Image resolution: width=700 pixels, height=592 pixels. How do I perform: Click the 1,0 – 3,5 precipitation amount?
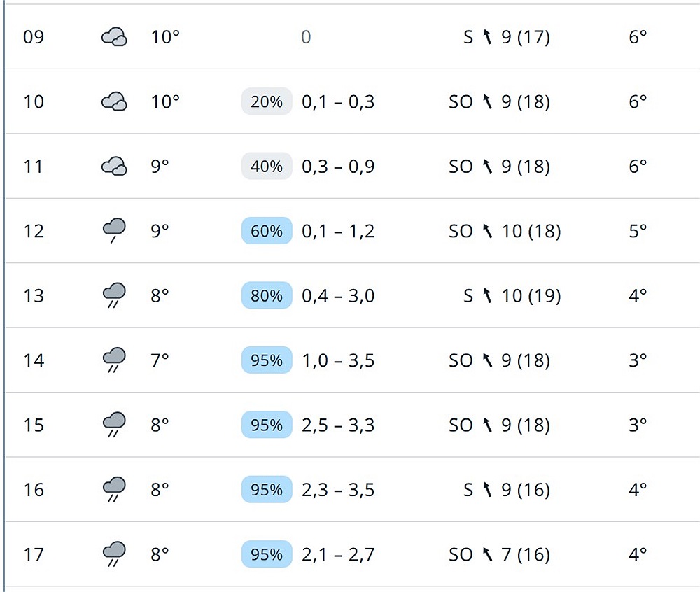[338, 360]
